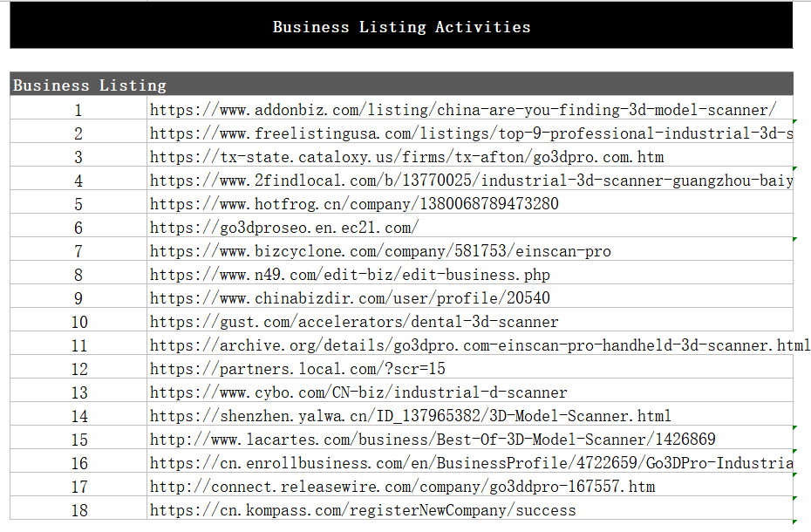Open the partners.local.com link
This screenshot has height=532, width=811.
(297, 369)
